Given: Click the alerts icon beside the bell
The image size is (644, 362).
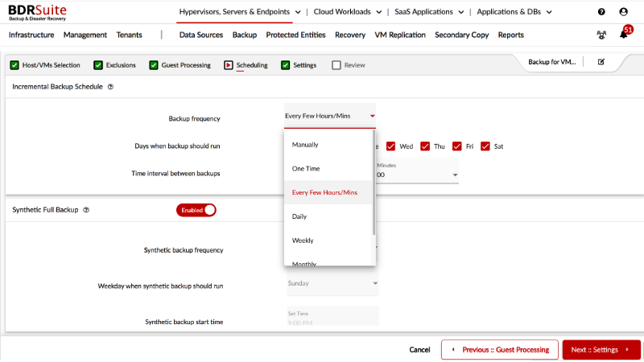Looking at the screenshot, I should coord(601,35).
